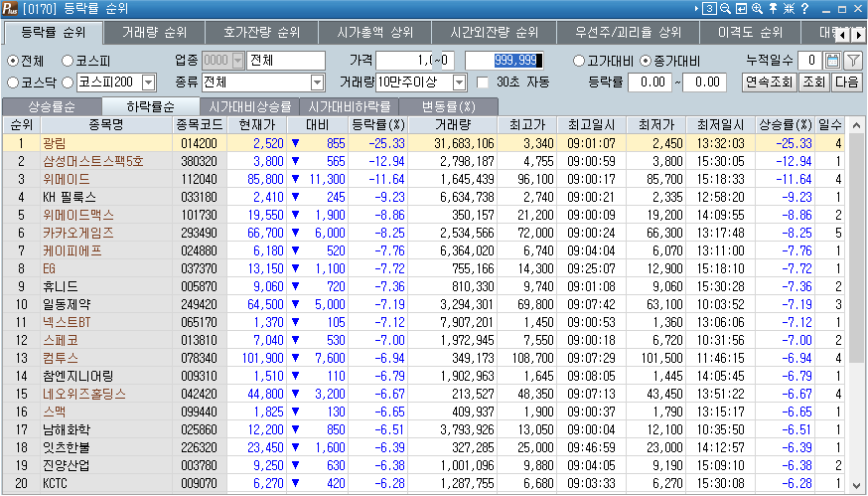Click the boxed number 3 group icon
Screen dimensions: 868x496
[710, 9]
